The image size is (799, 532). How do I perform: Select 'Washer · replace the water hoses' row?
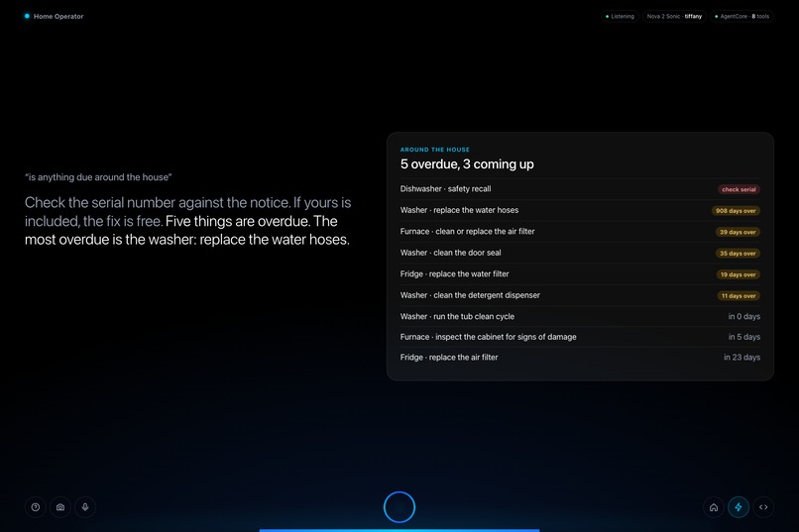coord(580,210)
